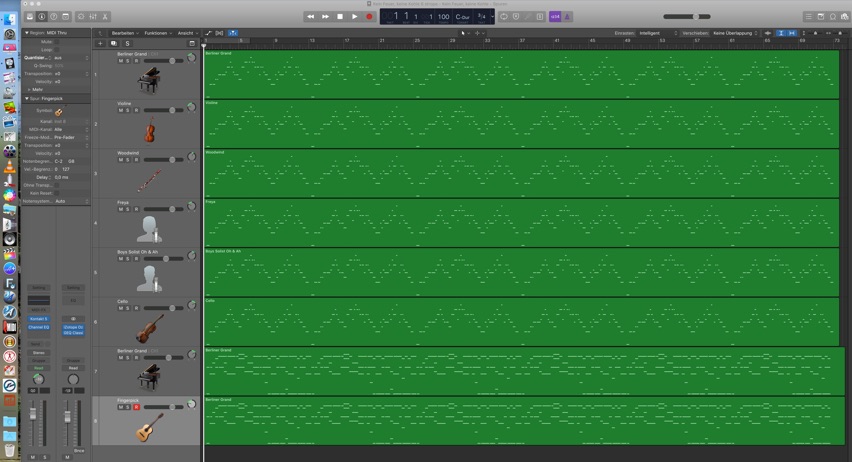Click the C-Dur key signature display
This screenshot has height=462, width=852.
click(x=462, y=17)
